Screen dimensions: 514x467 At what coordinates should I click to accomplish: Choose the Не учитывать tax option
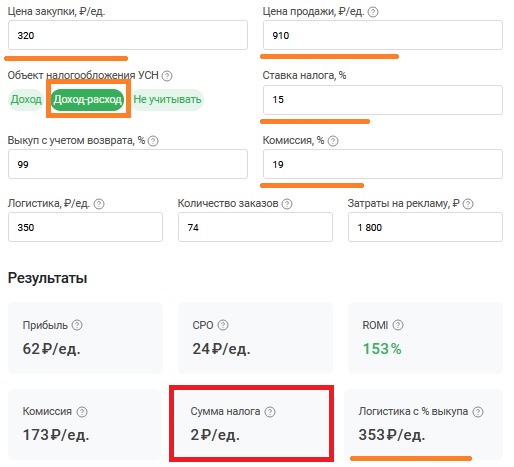(x=167, y=100)
